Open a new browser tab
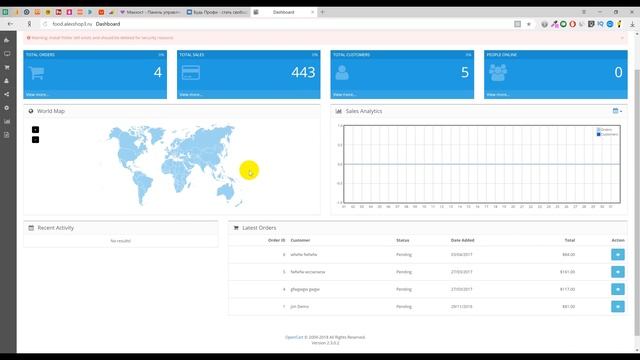 click(322, 12)
